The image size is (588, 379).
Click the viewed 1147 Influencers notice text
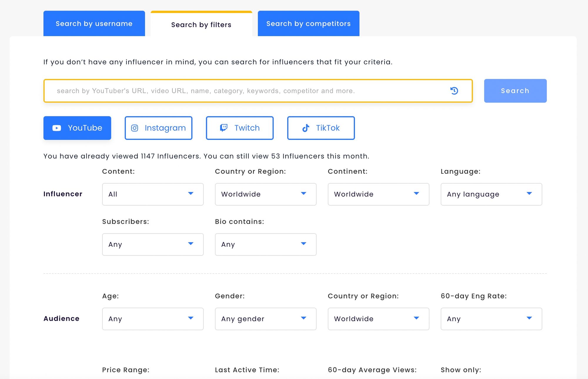206,156
